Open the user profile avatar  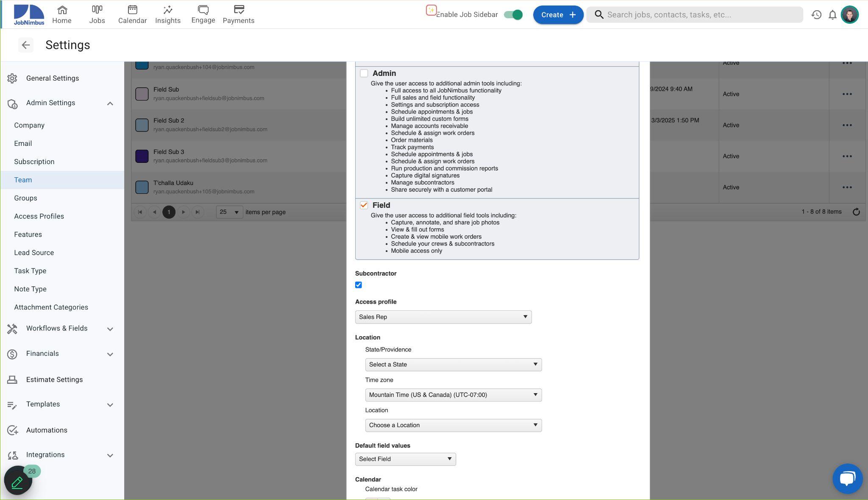(850, 15)
